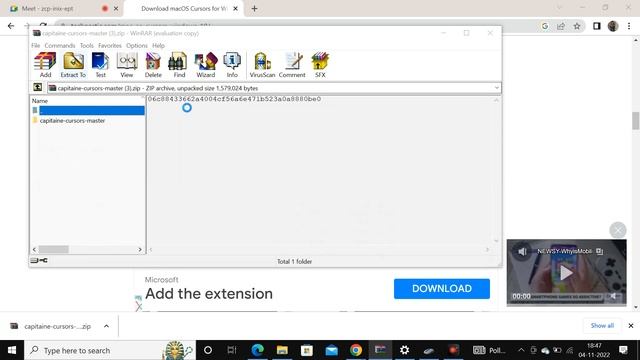Open WinRAR Help menu
Viewport: 640px width, 360px height.
point(158,45)
